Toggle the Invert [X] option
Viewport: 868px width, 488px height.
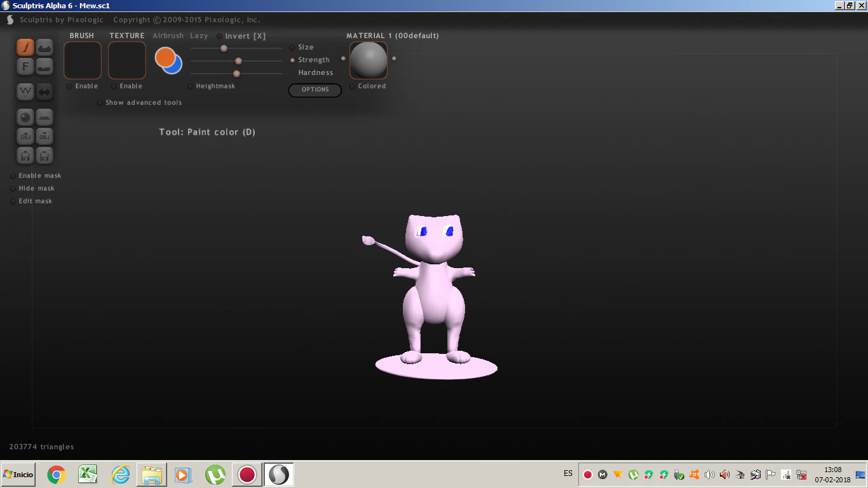point(220,36)
